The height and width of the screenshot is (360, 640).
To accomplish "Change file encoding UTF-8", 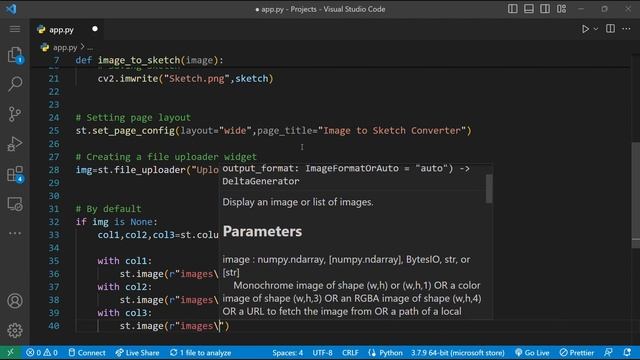I will point(322,353).
